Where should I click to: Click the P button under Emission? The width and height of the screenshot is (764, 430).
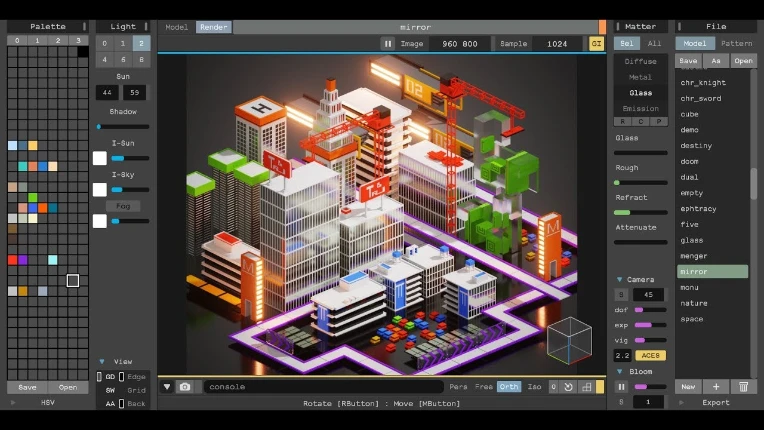pyautogui.click(x=659, y=122)
